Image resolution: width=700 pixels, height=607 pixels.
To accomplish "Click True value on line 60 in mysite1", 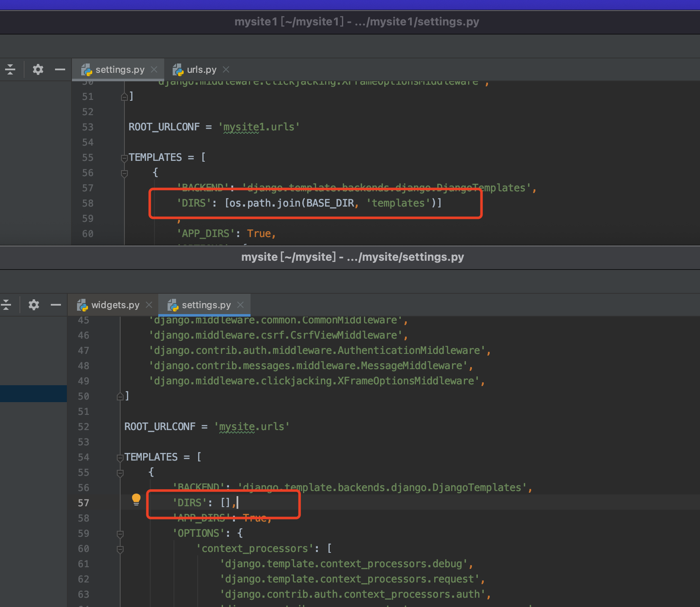I will click(x=259, y=234).
